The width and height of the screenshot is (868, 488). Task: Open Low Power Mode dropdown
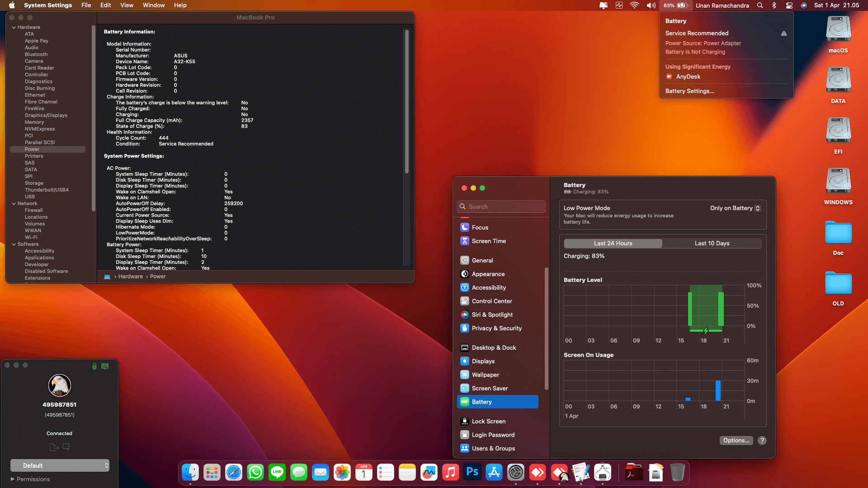pyautogui.click(x=735, y=208)
